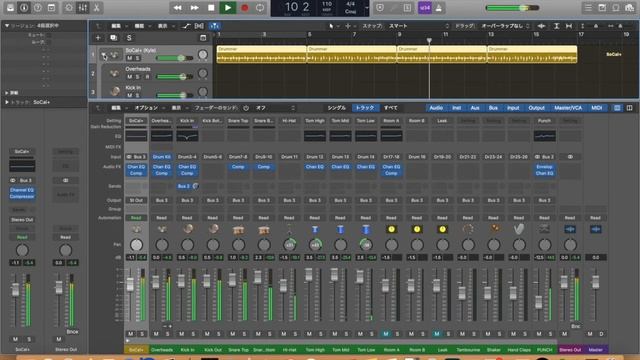Add a new track with the plus button

(x=98, y=38)
